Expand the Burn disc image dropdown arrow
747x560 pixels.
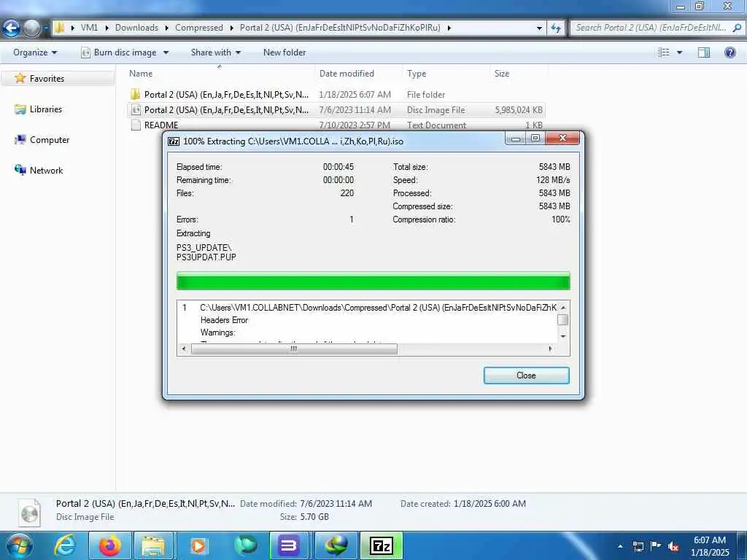pyautogui.click(x=166, y=52)
